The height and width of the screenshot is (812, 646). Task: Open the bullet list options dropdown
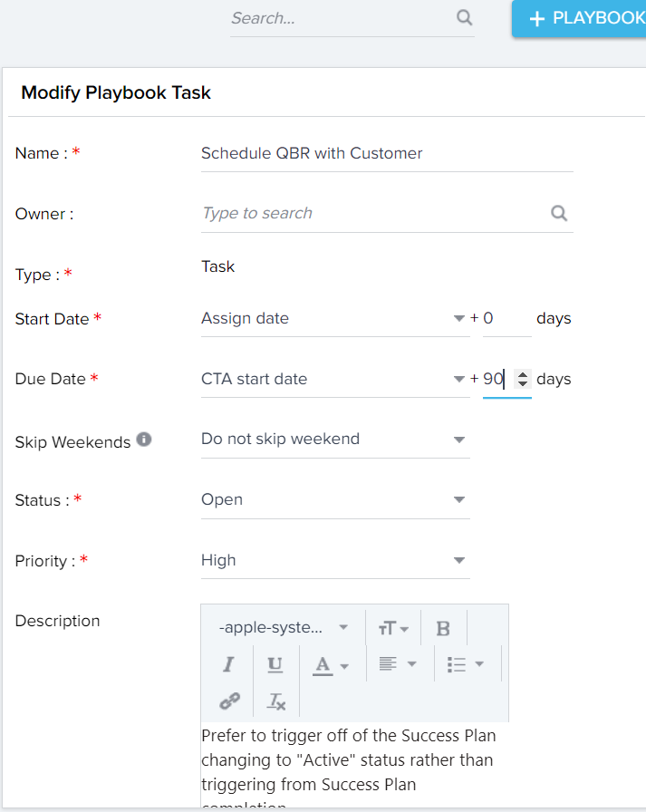point(466,664)
